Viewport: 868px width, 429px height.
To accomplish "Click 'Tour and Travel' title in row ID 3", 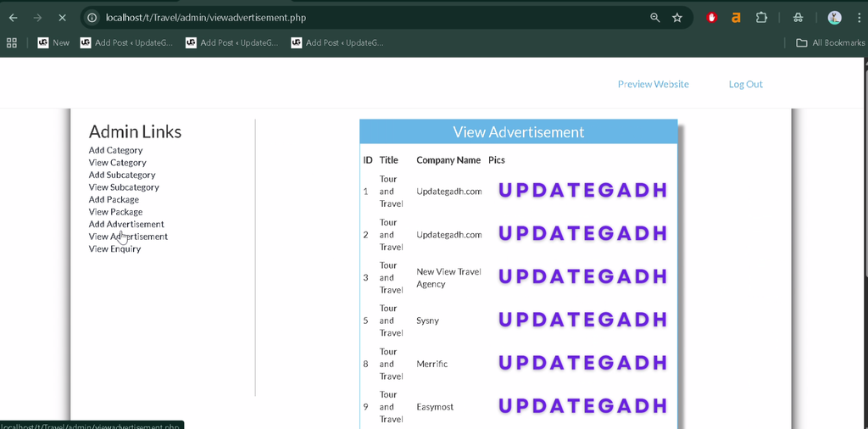I will (391, 277).
